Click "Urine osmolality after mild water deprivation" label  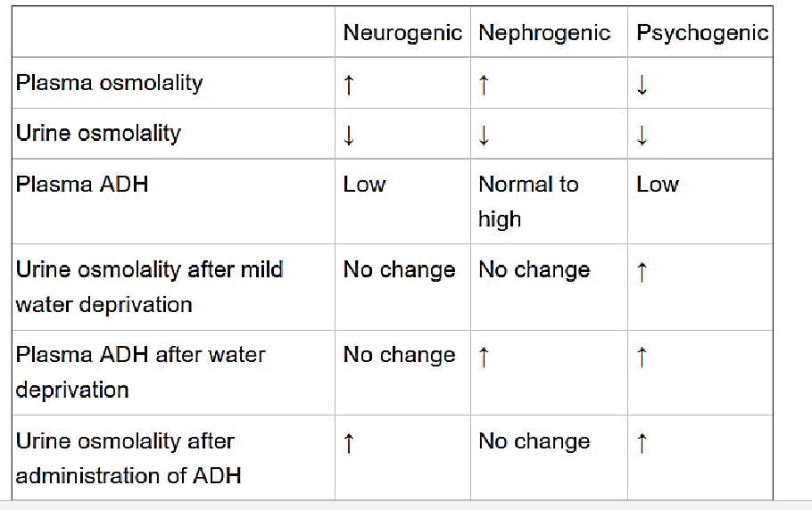(x=149, y=286)
